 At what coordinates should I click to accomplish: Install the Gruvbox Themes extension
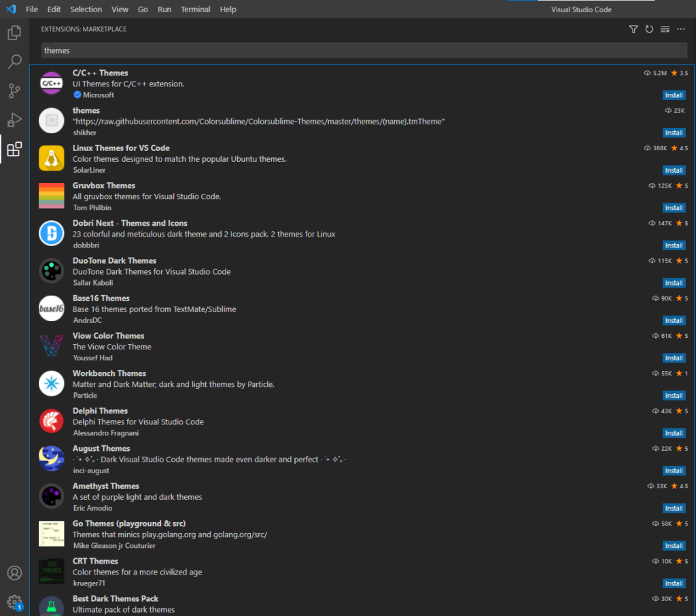[x=674, y=207]
